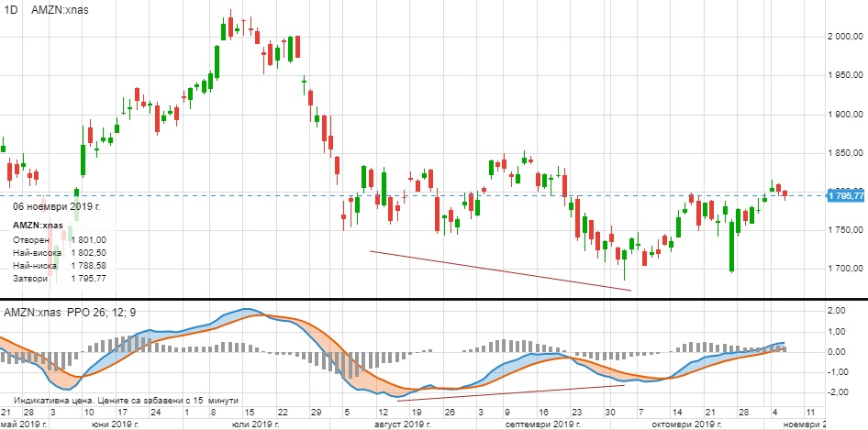Click the 1D timeframe label
Viewport: 868px width, 430px height.
point(10,10)
